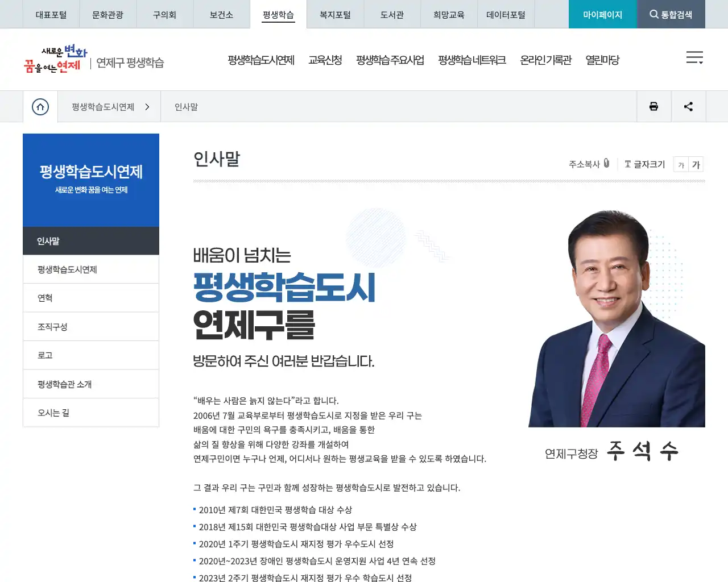Click the home icon in breadcrumb
This screenshot has width=728, height=582.
point(40,107)
